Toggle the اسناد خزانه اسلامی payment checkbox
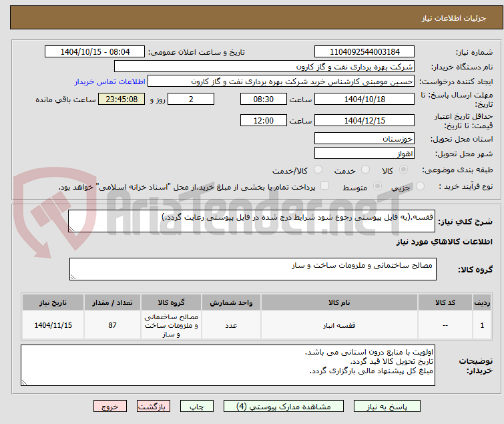This screenshot has height=424, width=504. pyautogui.click(x=325, y=186)
